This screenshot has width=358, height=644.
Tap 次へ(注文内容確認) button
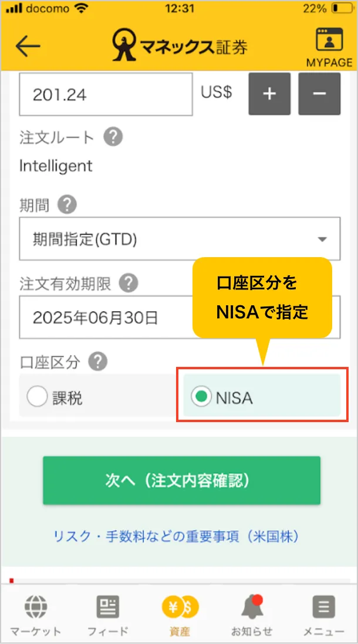point(181,481)
